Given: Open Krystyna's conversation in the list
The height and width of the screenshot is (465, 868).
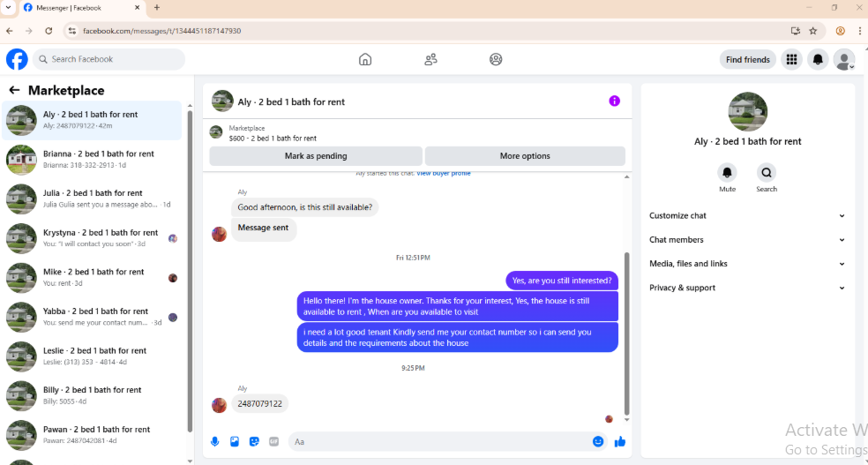Looking at the screenshot, I should [92, 238].
